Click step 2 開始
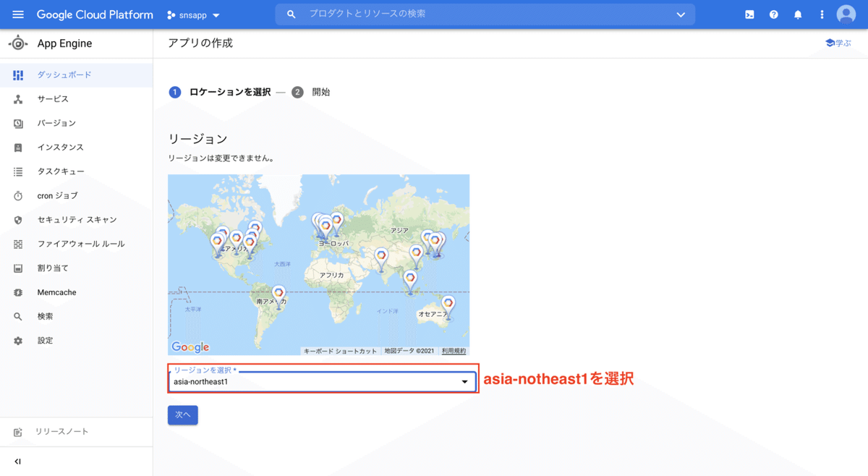Screen dimensions: 868x476 pos(311,92)
